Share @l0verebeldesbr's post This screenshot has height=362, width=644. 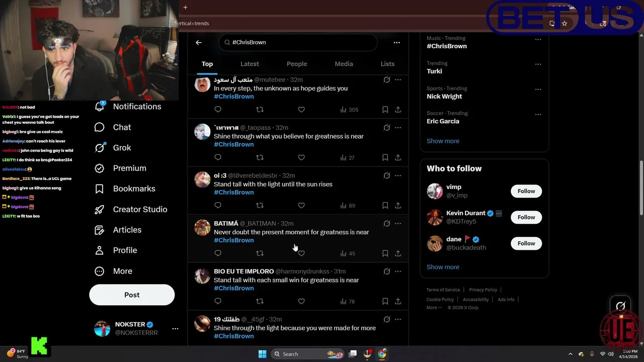(x=398, y=205)
